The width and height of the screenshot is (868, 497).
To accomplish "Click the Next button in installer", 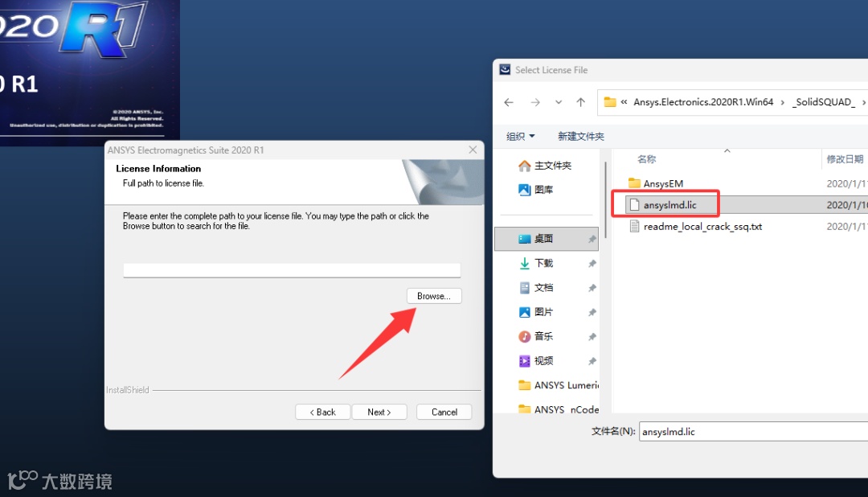I will click(x=379, y=412).
